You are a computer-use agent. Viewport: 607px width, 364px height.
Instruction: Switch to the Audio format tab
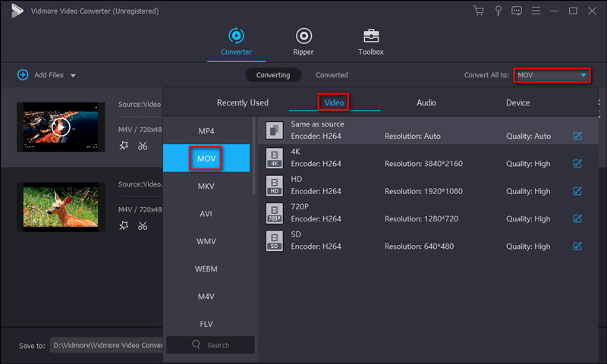(426, 102)
